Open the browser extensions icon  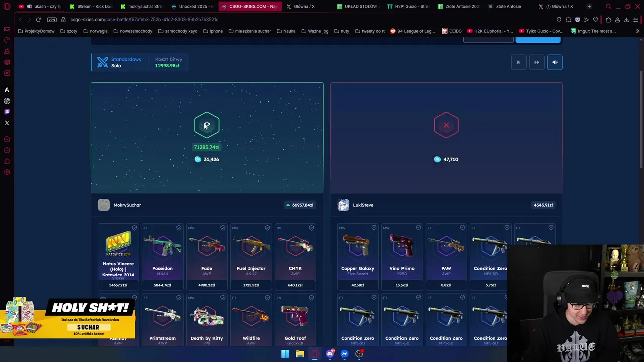tap(608, 19)
